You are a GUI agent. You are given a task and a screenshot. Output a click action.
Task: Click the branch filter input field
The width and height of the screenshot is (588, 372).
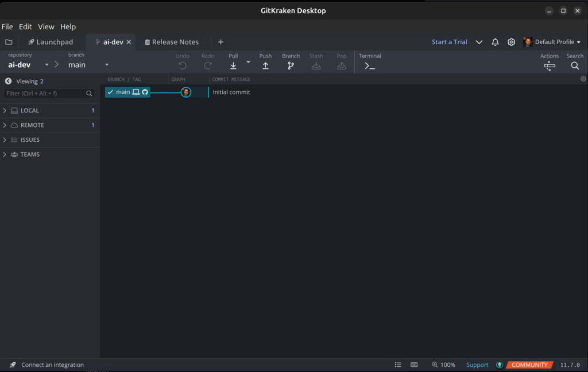[45, 93]
